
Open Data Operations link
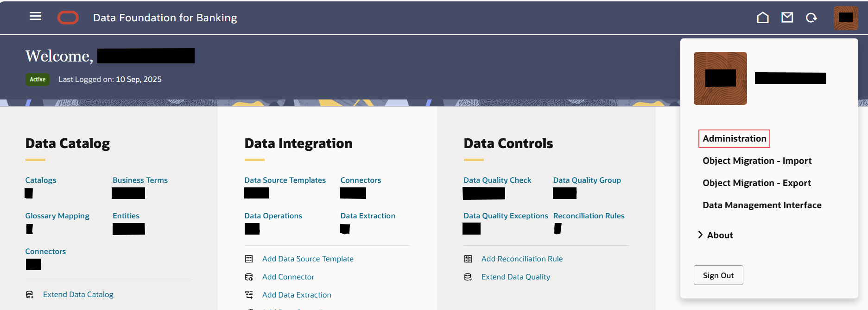coord(273,216)
